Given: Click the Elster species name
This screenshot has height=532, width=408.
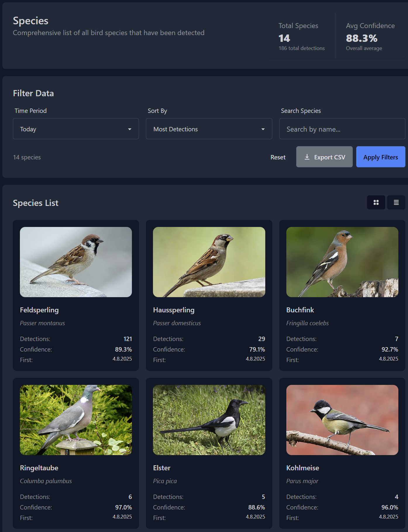Looking at the screenshot, I should tap(162, 468).
